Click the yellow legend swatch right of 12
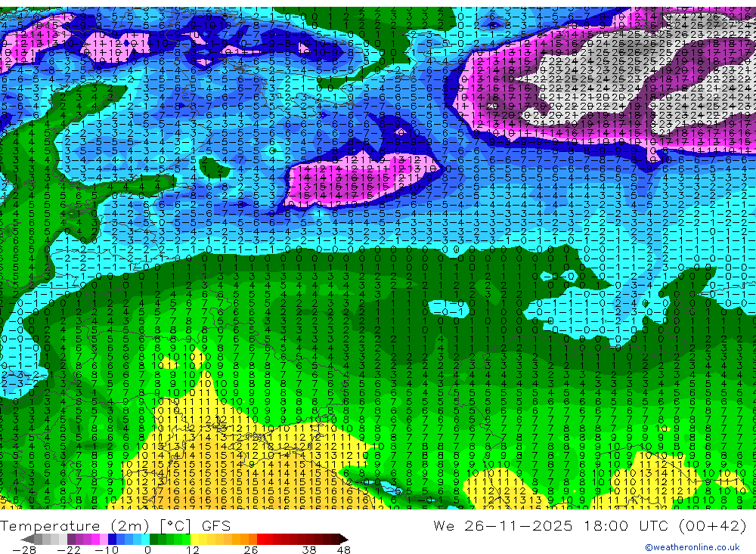756x554 pixels. 194,539
